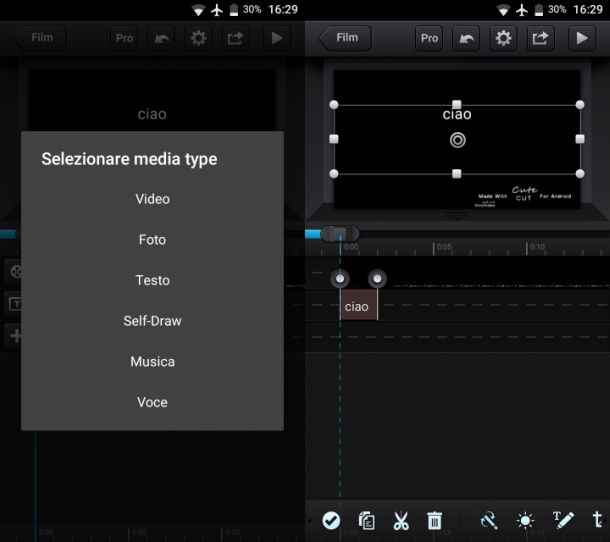Image resolution: width=610 pixels, height=542 pixels.
Task: Tap battery icon in right status bar
Action: 539,10
